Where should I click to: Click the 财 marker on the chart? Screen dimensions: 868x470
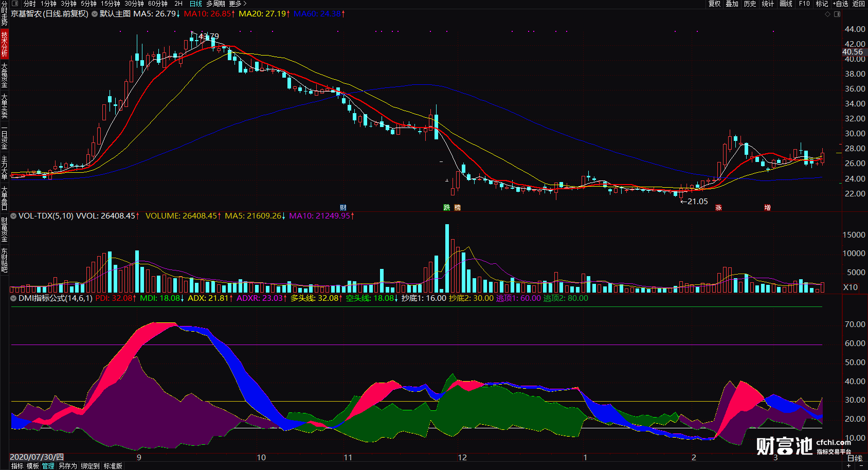(343, 208)
